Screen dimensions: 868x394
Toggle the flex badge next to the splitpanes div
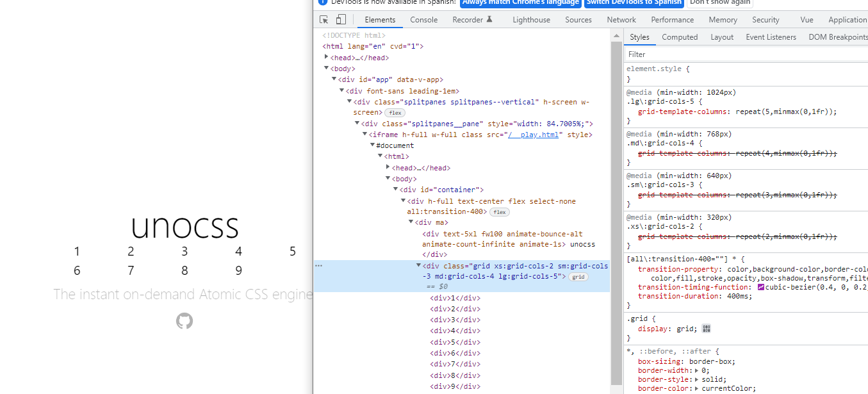click(x=395, y=112)
